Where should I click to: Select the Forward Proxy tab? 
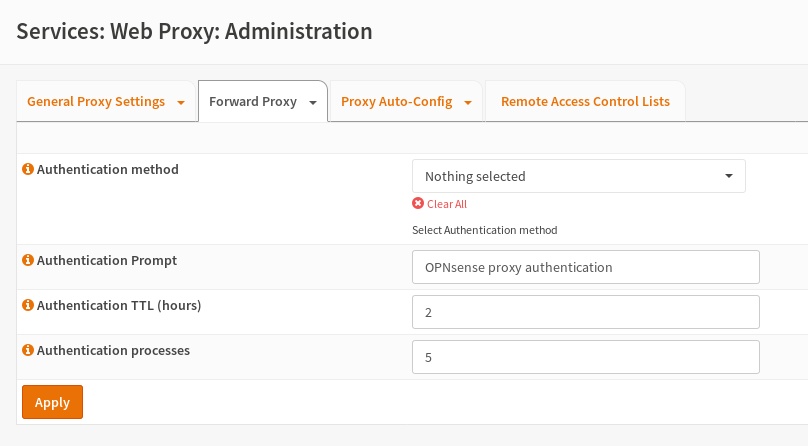point(252,102)
